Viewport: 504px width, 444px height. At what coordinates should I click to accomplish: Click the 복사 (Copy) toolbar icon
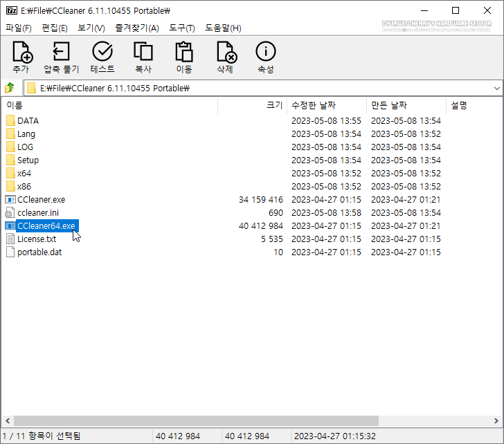[143, 51]
